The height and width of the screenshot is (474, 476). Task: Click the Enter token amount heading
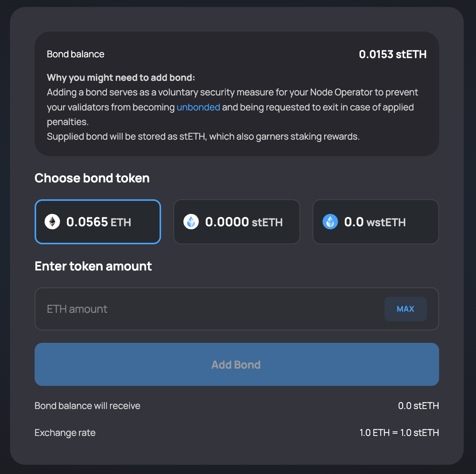(93, 266)
